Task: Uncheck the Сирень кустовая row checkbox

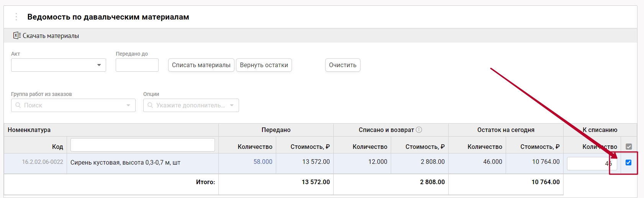Action: point(628,162)
